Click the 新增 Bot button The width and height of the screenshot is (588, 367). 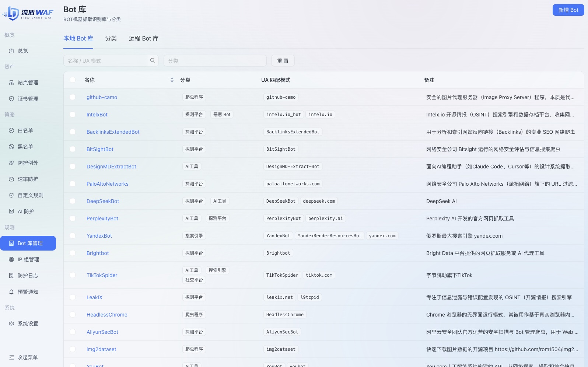(568, 10)
